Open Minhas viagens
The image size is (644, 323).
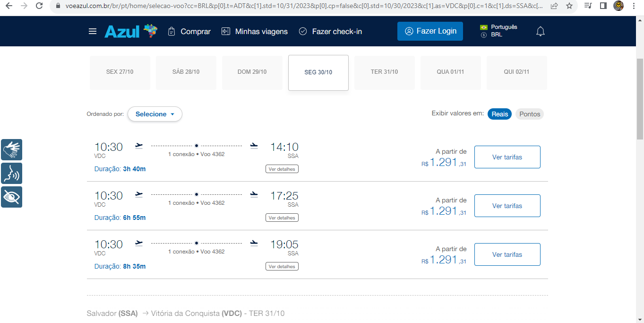255,31
